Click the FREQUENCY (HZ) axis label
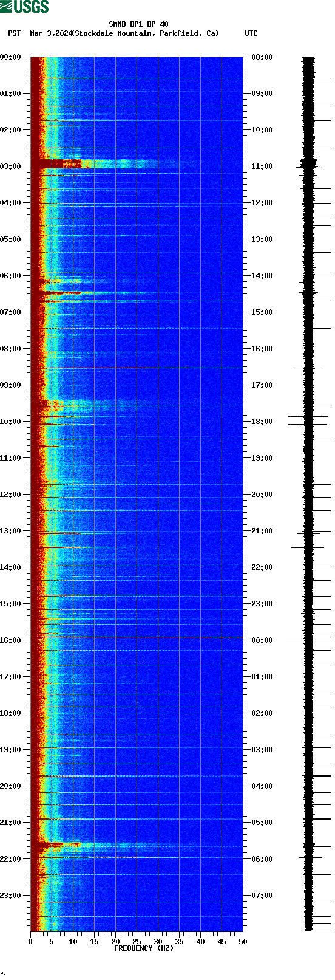 click(x=144, y=948)
